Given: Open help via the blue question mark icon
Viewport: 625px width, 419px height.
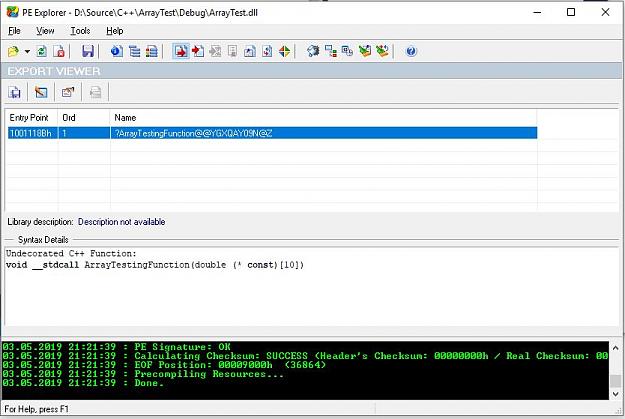Looking at the screenshot, I should pyautogui.click(x=411, y=51).
